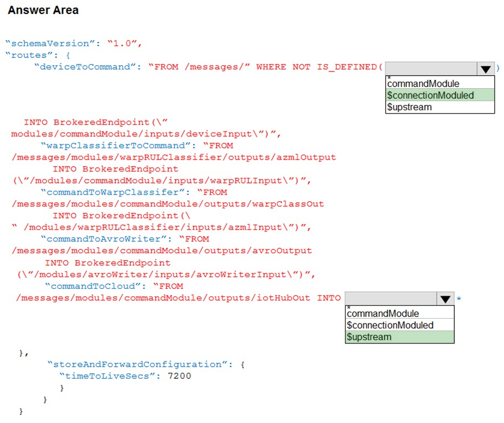Viewport: 504px width, 423px height.
Task: Select the "commandToCloud" route name
Action: point(93,286)
